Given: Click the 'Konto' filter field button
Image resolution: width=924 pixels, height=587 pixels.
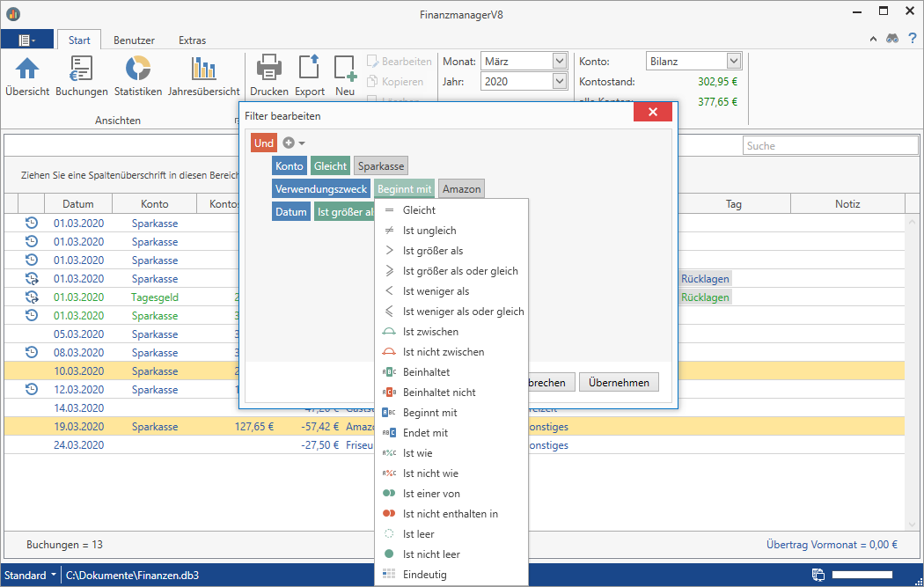Looking at the screenshot, I should [290, 165].
